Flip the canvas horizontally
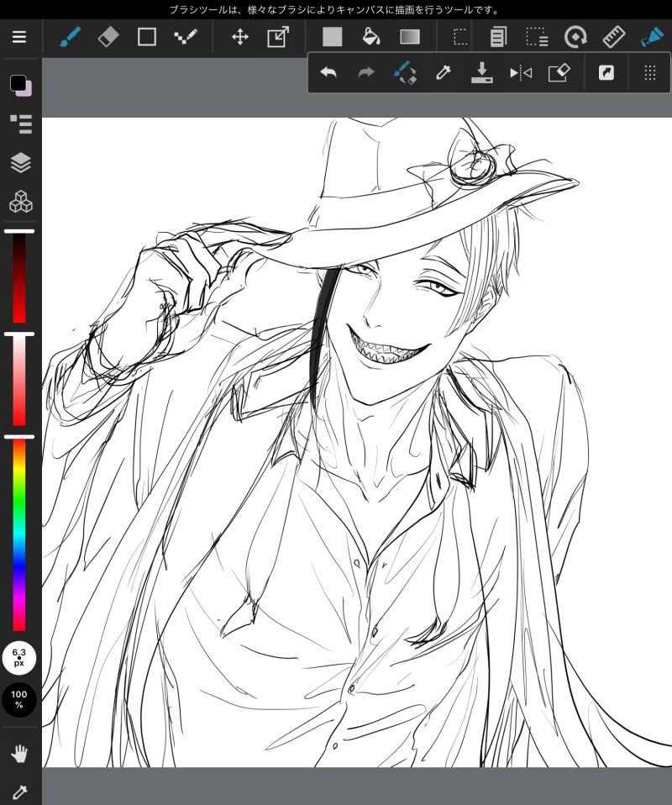 pyautogui.click(x=521, y=73)
